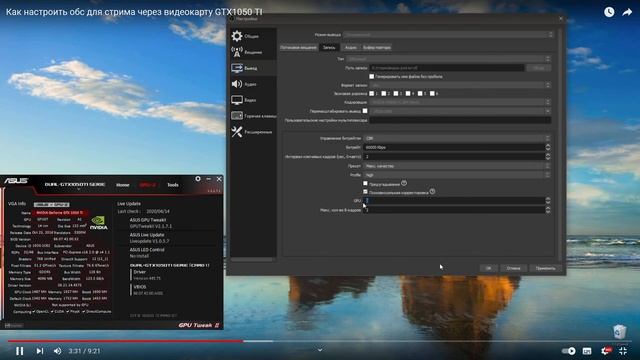Toggle audio track 2 checkbox
640x360 pixels.
[x=384, y=93]
